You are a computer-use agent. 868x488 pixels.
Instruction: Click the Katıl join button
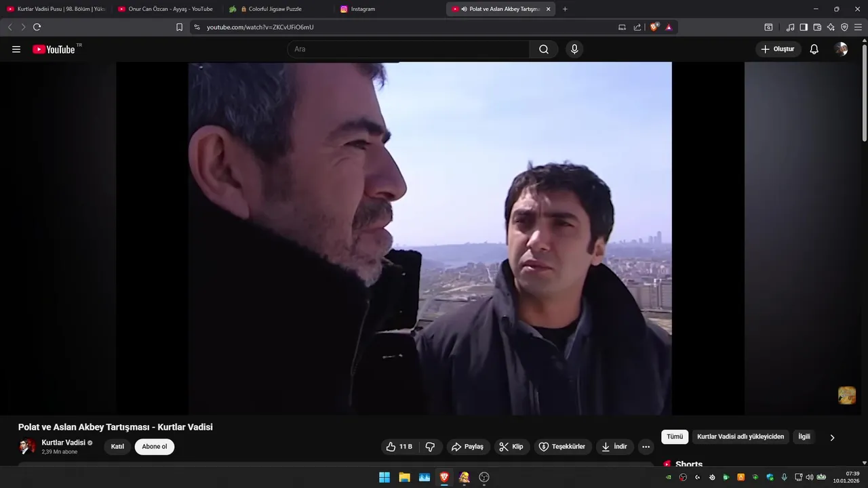[x=117, y=447]
